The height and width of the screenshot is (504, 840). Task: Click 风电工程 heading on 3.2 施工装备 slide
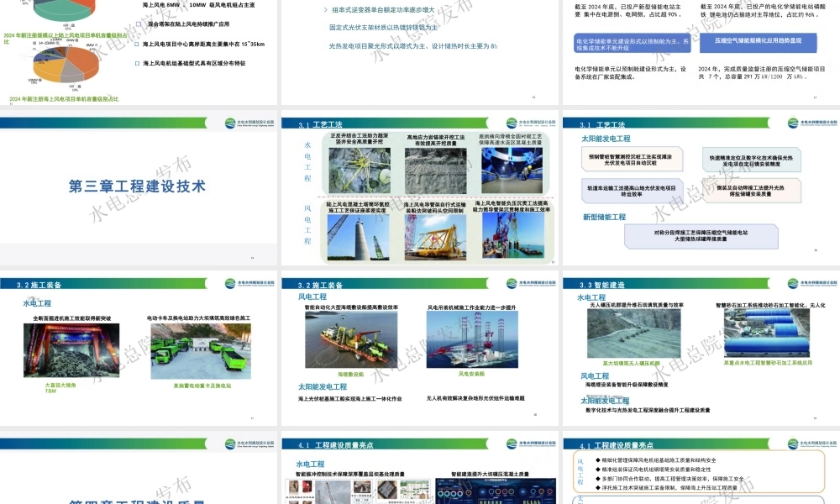(x=312, y=297)
